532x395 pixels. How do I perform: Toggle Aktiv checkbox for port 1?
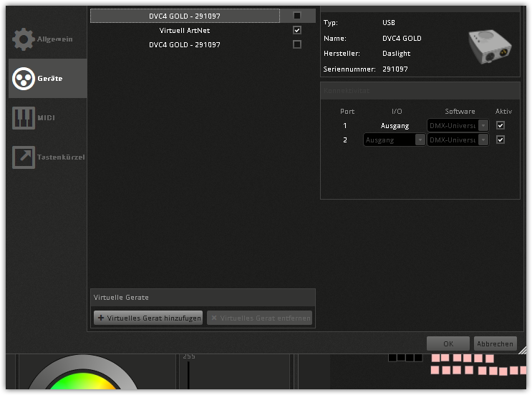pos(500,125)
